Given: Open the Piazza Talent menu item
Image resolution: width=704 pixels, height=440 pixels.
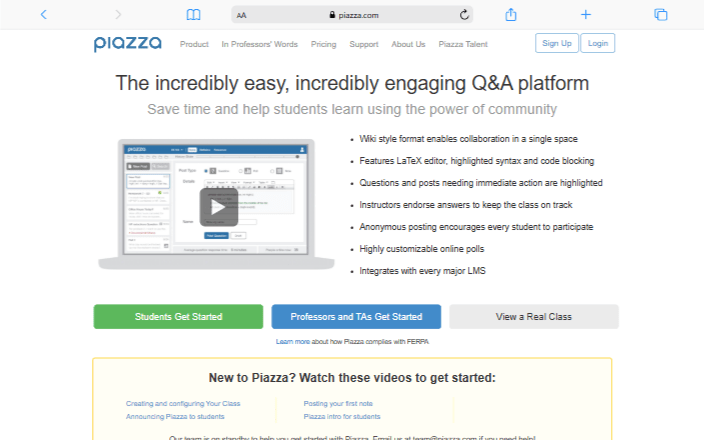Looking at the screenshot, I should coord(463,44).
